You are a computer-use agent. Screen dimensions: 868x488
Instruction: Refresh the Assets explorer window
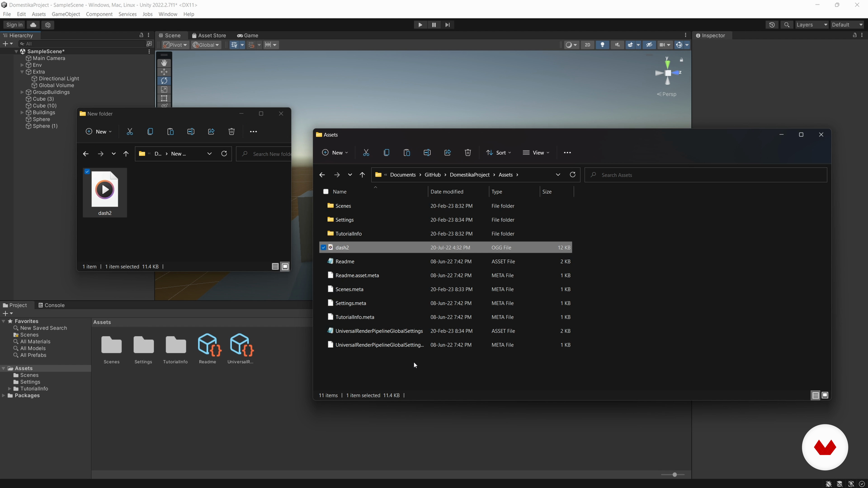point(573,175)
